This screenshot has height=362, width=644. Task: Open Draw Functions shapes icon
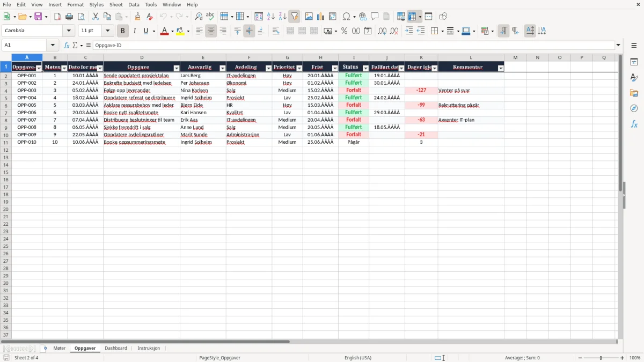click(443, 17)
